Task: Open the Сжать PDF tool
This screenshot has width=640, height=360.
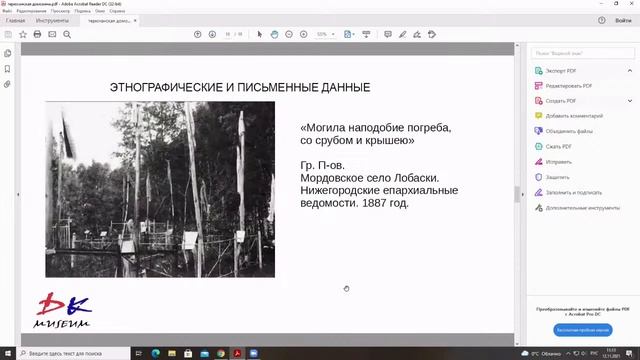Action: coord(558,147)
